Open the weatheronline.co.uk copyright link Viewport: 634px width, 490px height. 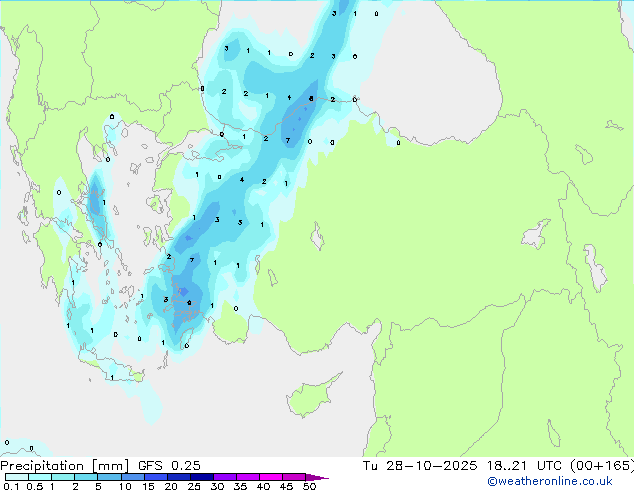click(x=550, y=481)
